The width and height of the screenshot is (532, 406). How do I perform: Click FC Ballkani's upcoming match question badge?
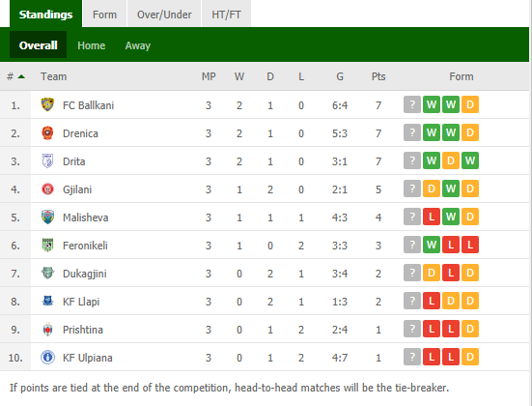(412, 104)
